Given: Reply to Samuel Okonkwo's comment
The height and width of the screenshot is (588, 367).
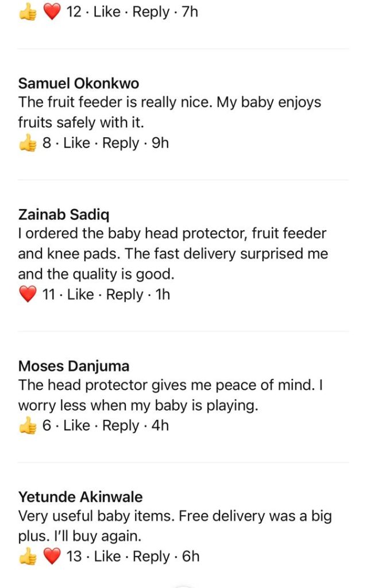Looking at the screenshot, I should (121, 144).
